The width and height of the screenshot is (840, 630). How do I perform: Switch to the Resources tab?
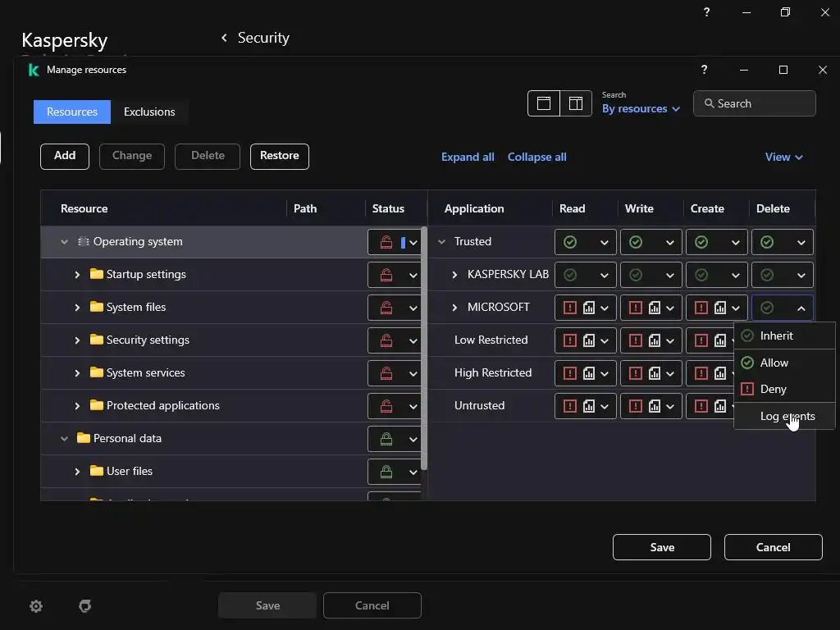(x=72, y=112)
